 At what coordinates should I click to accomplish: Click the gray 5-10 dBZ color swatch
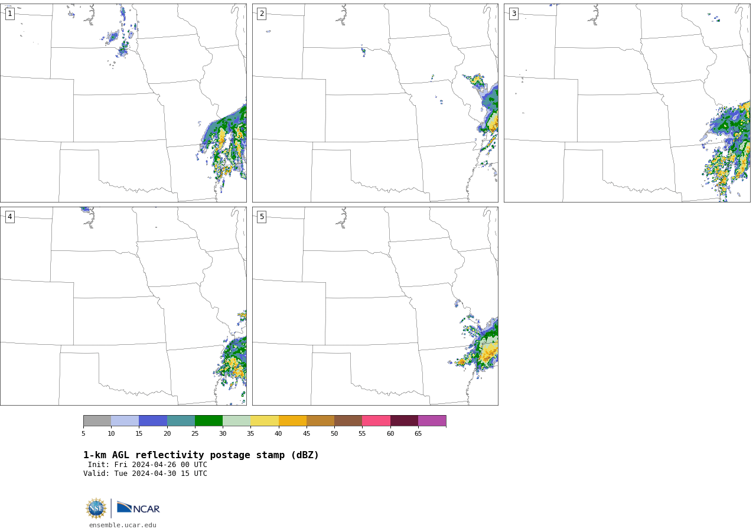97,421
